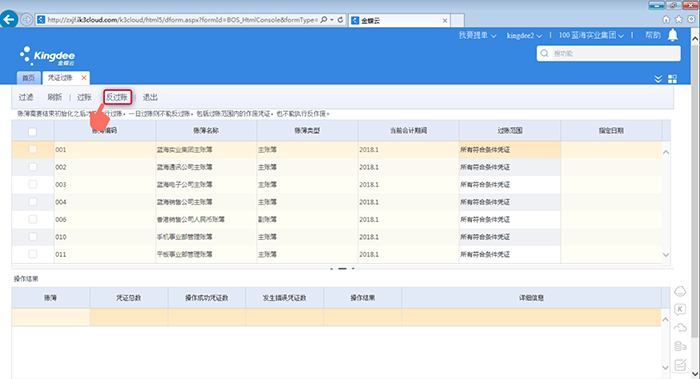Click the 账簿名称 column header
The height and width of the screenshot is (379, 700).
206,131
